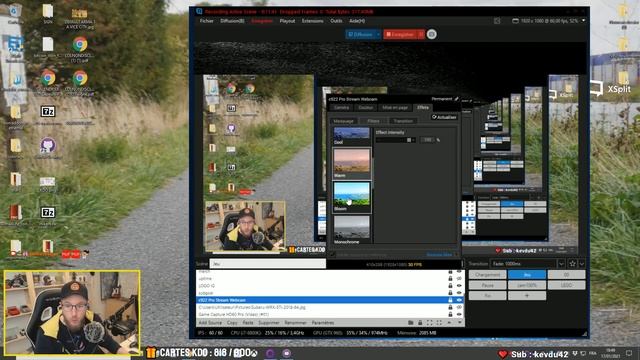Click the round snapshot icon beside Enregistrer
This screenshot has height=360, width=640.
[x=431, y=34]
